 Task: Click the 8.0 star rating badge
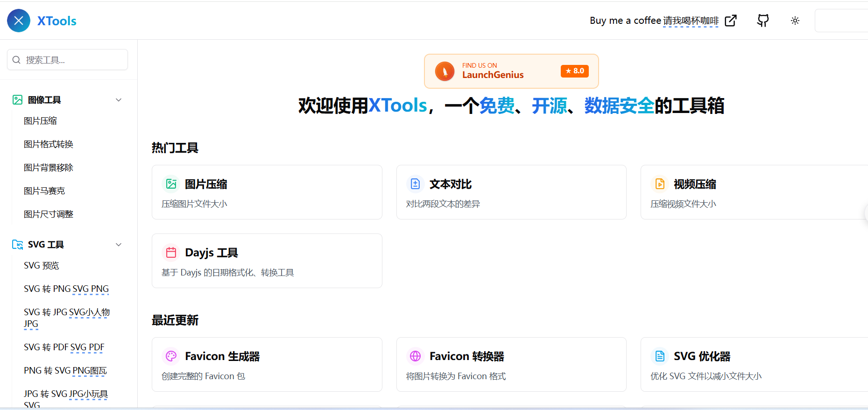(575, 71)
